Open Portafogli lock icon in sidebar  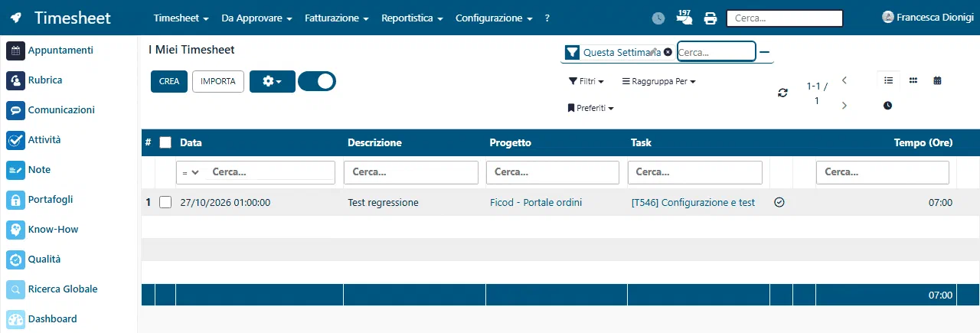click(16, 200)
